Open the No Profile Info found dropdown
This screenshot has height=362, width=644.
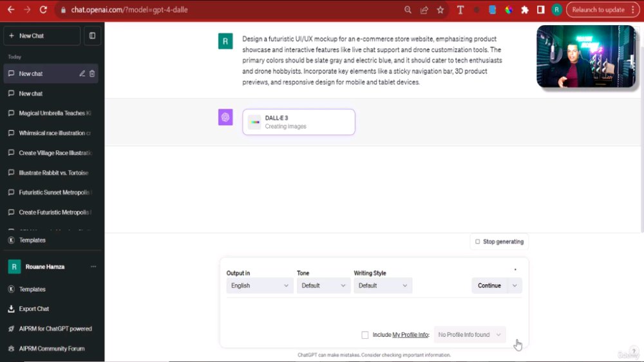pos(469,335)
